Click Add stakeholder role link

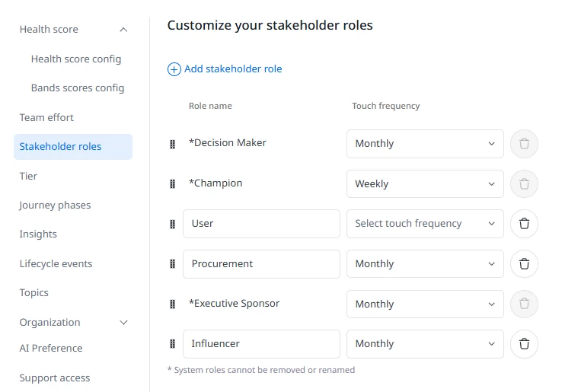coord(233,69)
